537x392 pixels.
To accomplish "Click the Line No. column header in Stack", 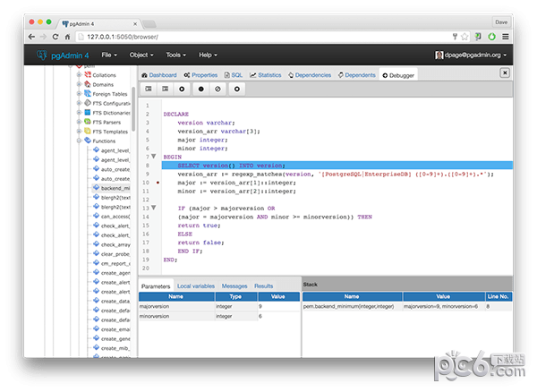I will (x=499, y=296).
